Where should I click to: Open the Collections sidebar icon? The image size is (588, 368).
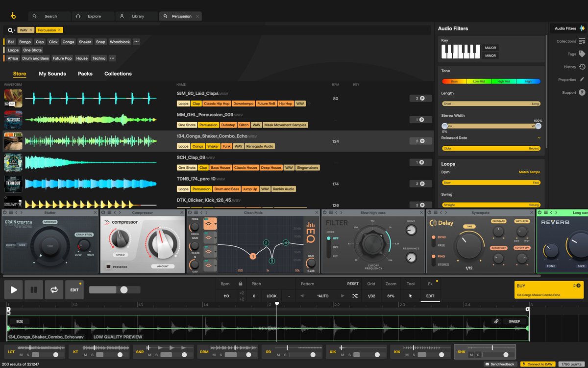click(582, 41)
